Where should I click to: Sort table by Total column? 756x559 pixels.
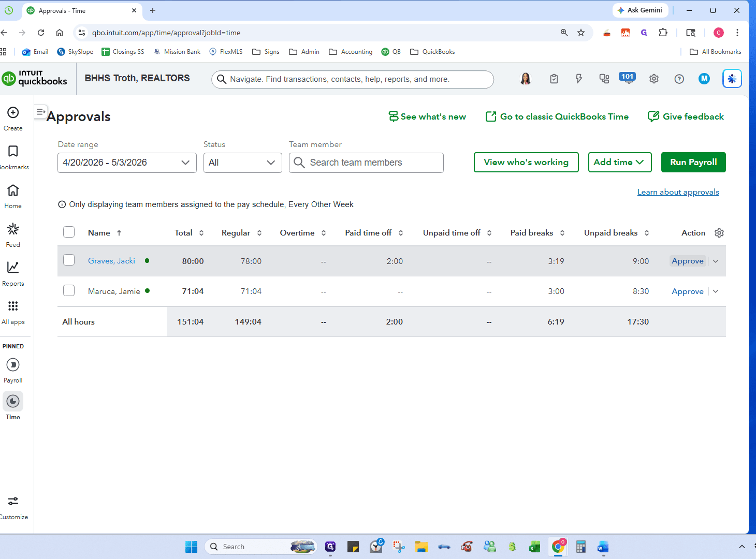[x=189, y=233]
